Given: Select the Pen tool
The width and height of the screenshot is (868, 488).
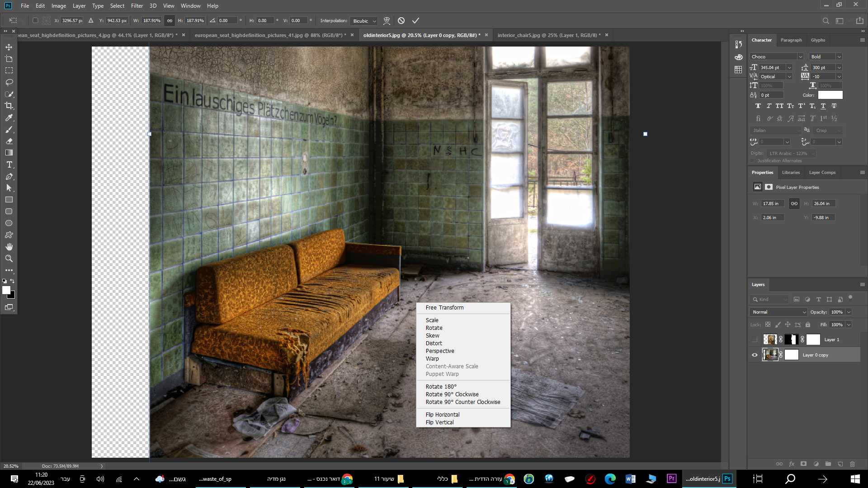Looking at the screenshot, I should point(9,176).
